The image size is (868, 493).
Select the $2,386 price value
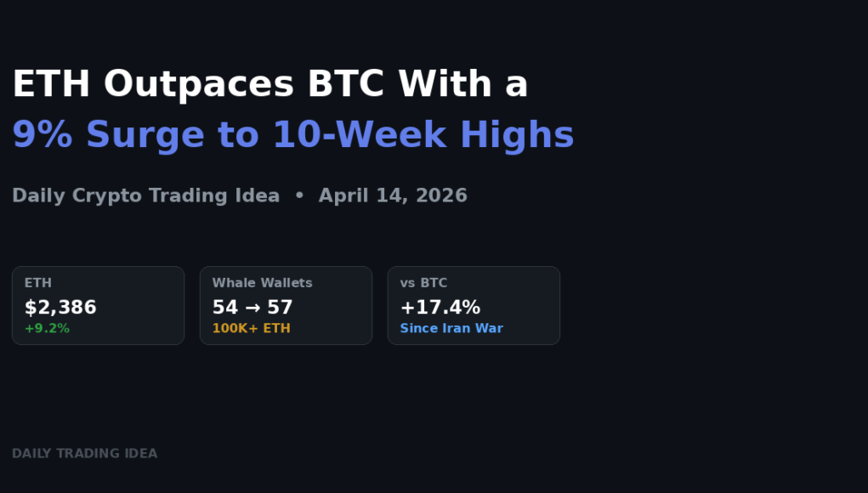pyautogui.click(x=60, y=307)
